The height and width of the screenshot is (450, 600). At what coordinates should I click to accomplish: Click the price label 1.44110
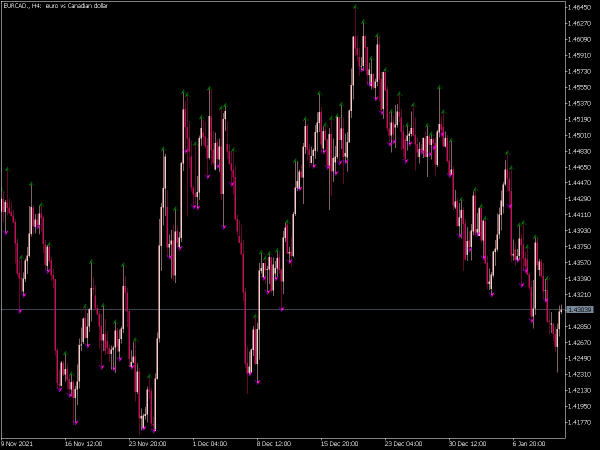580,215
